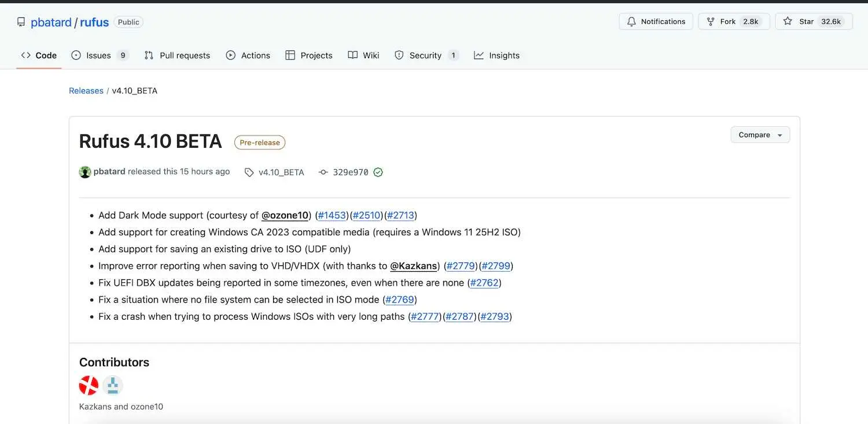Click the repository book icon beside pbatard
The width and height of the screenshot is (868, 424).
21,22
